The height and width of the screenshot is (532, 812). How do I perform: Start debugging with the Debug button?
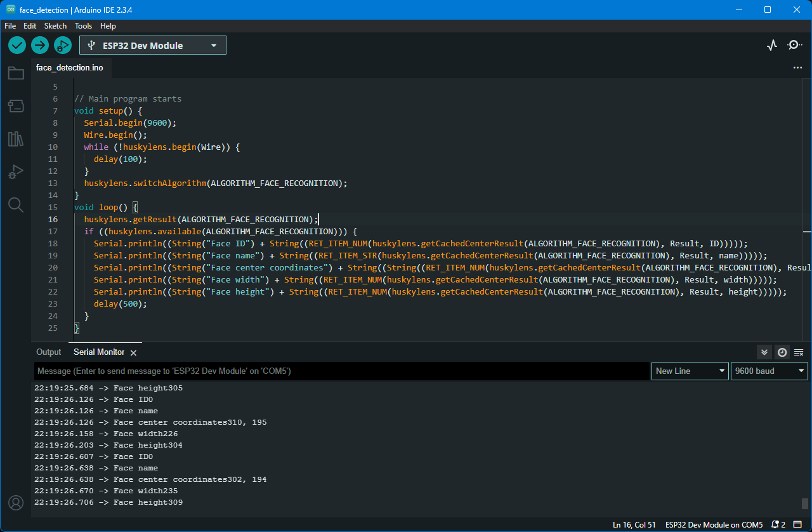click(x=63, y=45)
